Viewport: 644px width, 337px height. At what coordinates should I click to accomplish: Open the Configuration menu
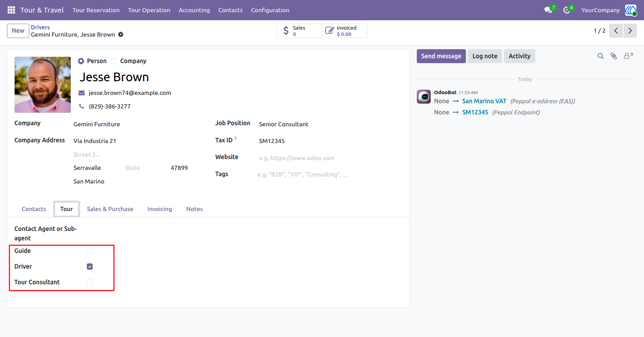270,10
